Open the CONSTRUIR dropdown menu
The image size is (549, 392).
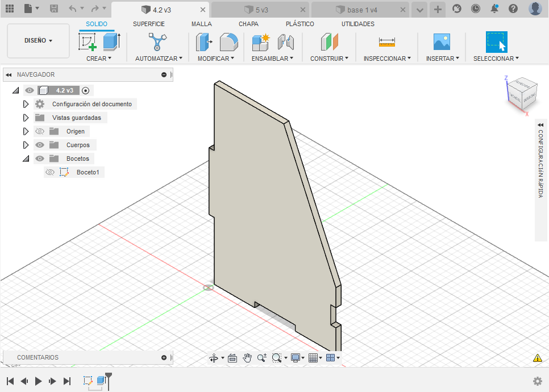point(329,59)
